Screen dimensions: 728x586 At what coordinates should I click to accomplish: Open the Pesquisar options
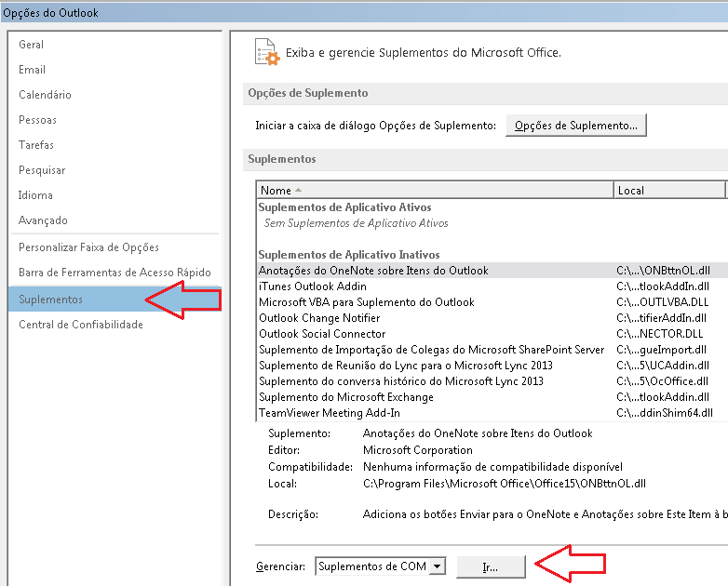click(x=42, y=170)
